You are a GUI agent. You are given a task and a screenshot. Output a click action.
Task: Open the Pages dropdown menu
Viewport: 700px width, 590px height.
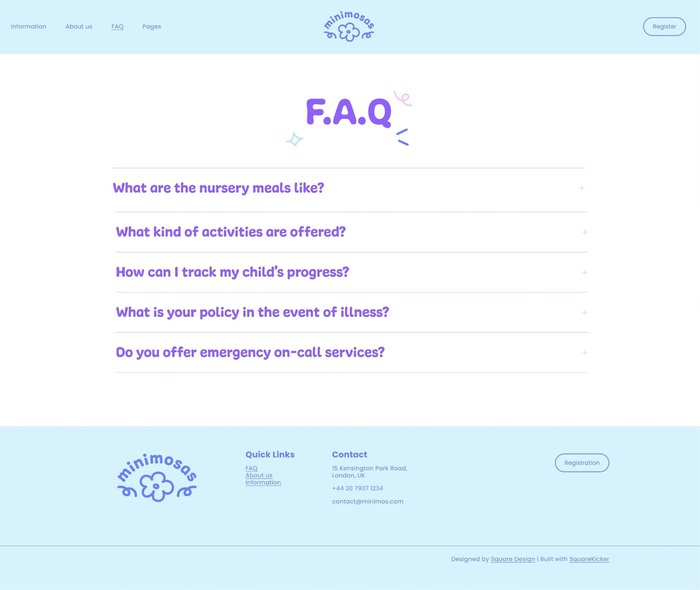(152, 26)
